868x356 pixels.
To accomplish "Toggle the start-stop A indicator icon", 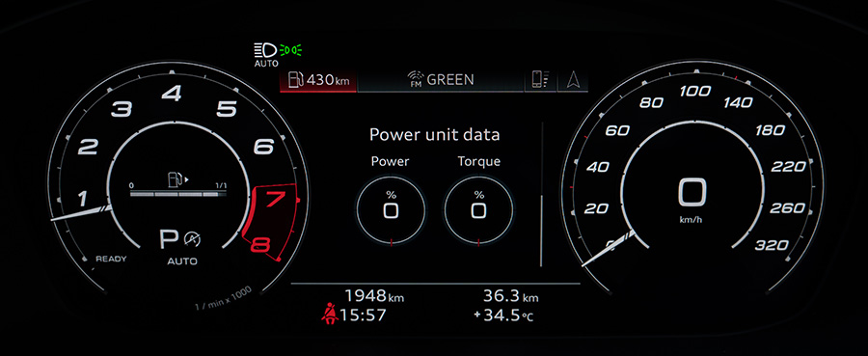I will coord(193,239).
